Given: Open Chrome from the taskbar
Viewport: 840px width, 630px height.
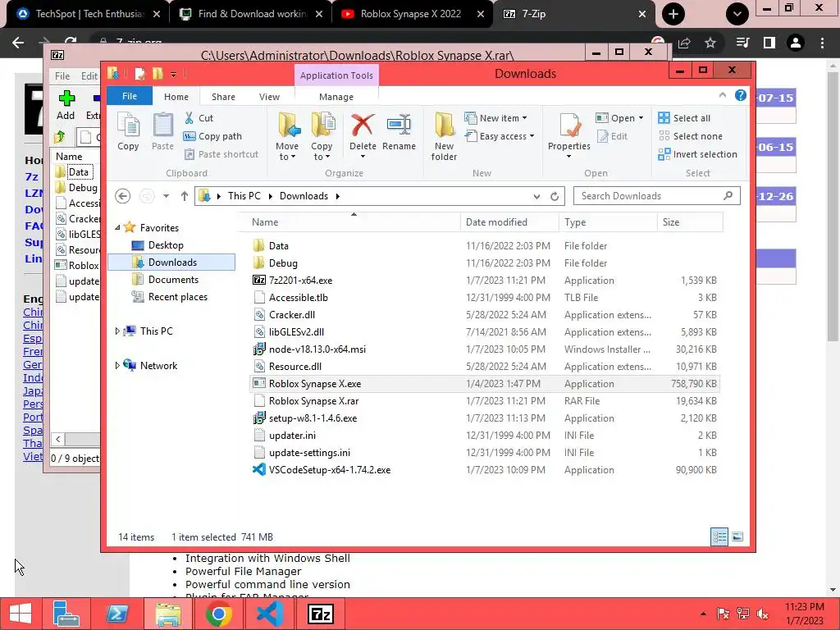Looking at the screenshot, I should [x=218, y=614].
